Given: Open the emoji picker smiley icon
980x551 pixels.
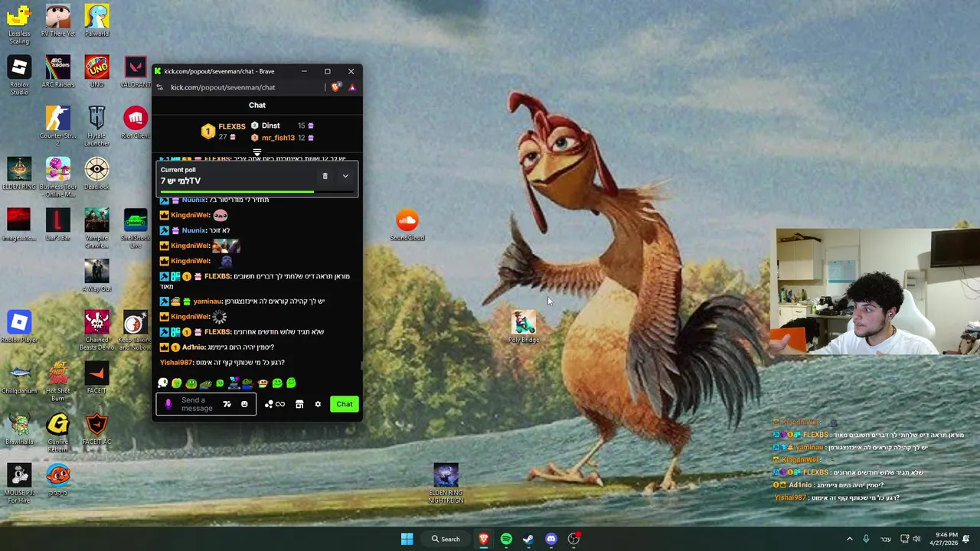Looking at the screenshot, I should [x=244, y=404].
